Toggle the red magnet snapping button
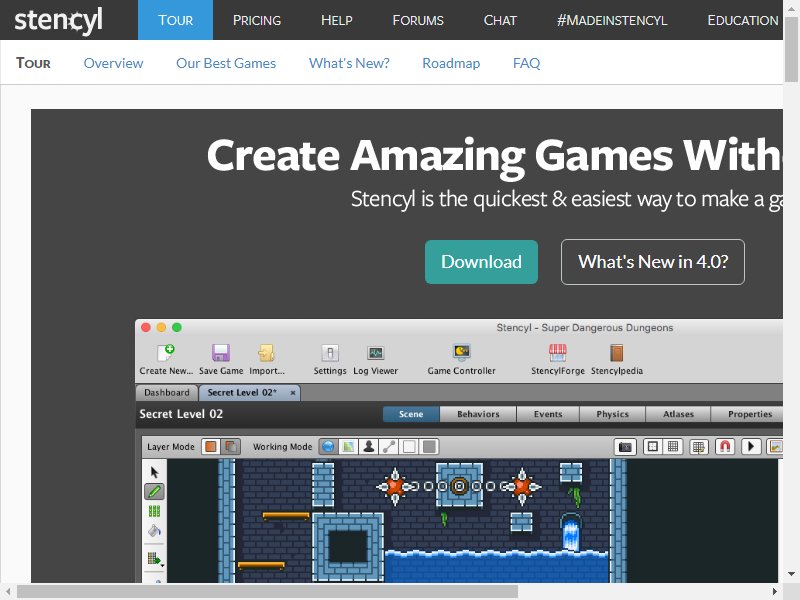This screenshot has width=800, height=600. pos(724,447)
